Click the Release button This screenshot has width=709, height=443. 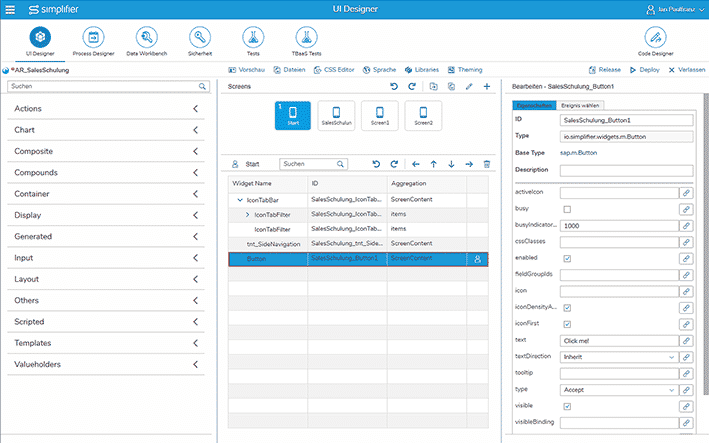tap(605, 70)
